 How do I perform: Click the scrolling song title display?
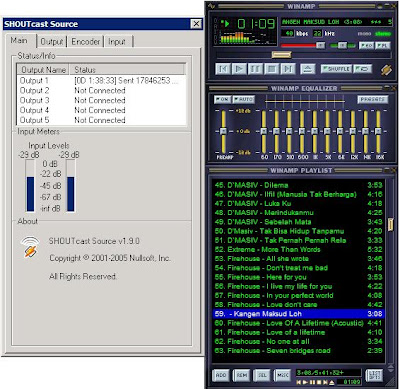[x=337, y=22]
